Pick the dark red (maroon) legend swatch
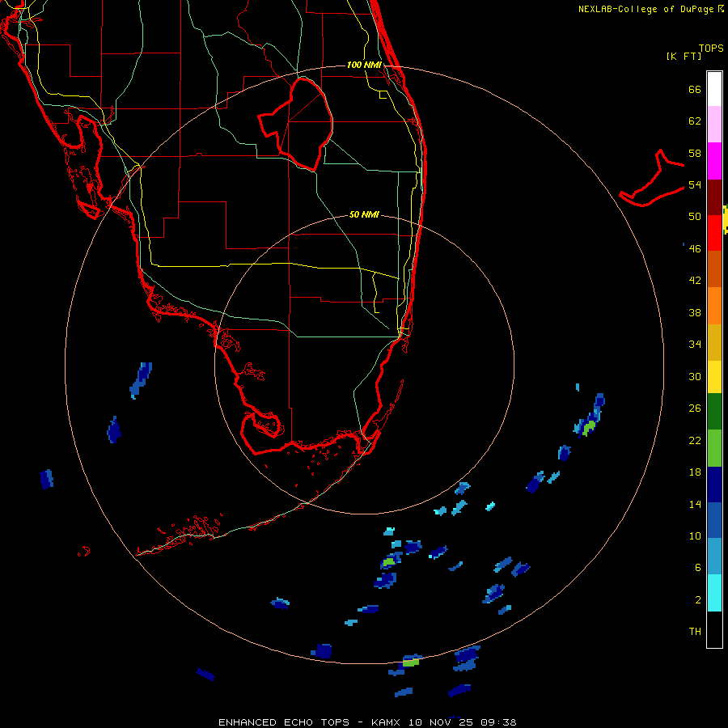The width and height of the screenshot is (728, 728). [x=714, y=197]
